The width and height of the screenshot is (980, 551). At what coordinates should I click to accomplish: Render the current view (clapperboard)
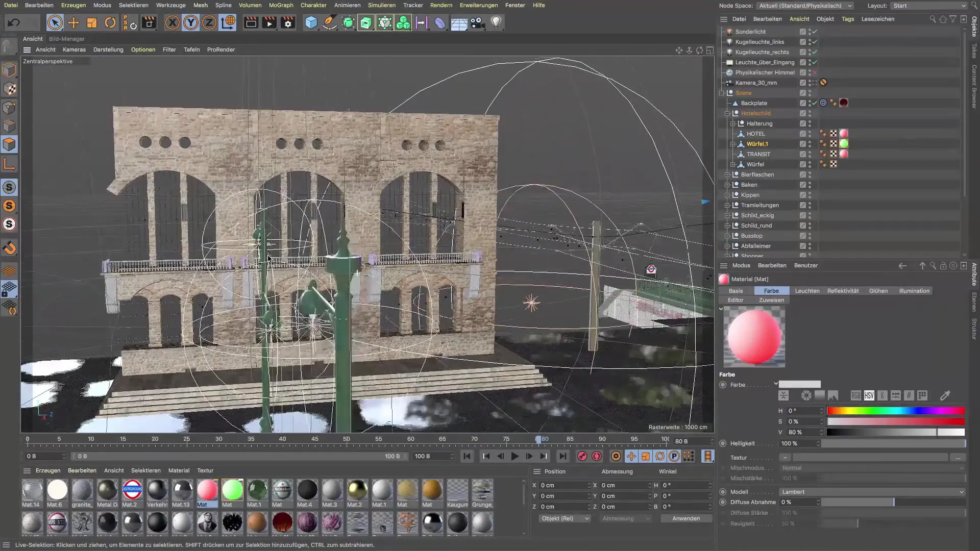click(x=251, y=23)
